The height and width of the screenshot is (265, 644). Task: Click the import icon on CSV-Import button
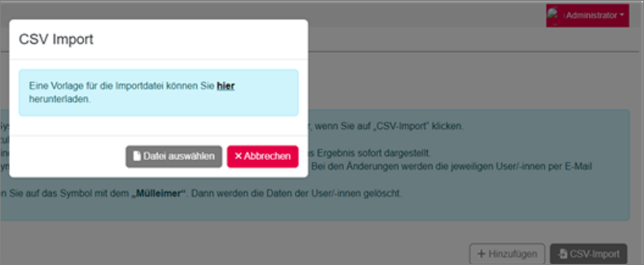click(x=562, y=254)
